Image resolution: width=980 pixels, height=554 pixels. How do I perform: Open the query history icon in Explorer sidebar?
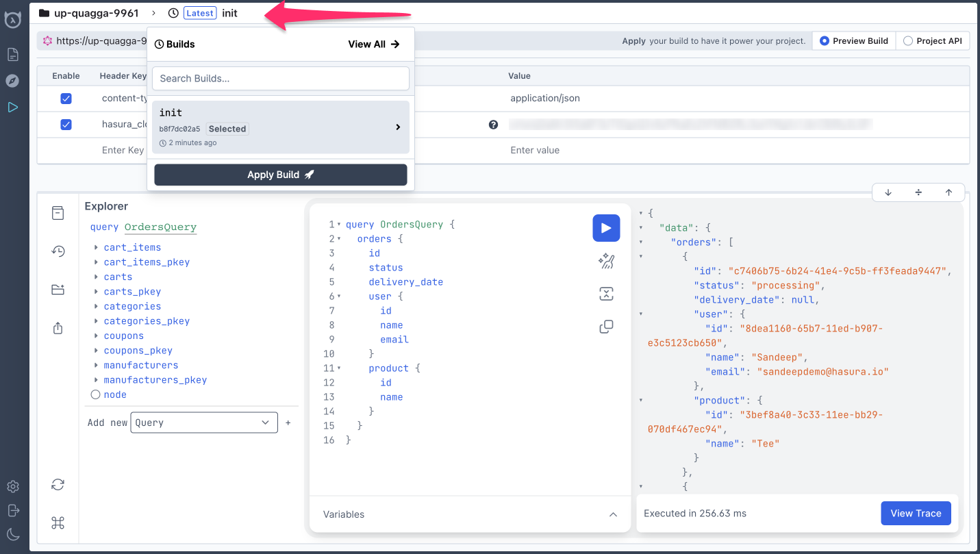click(58, 251)
